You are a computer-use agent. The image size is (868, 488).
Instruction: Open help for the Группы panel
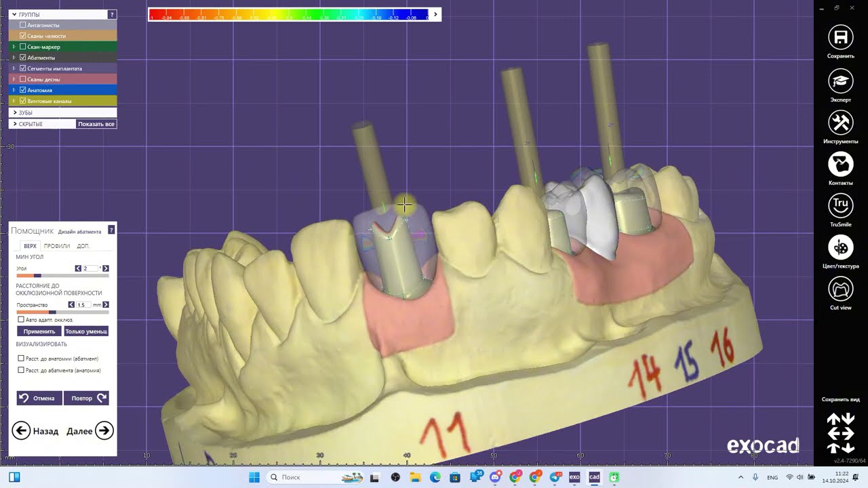(112, 14)
